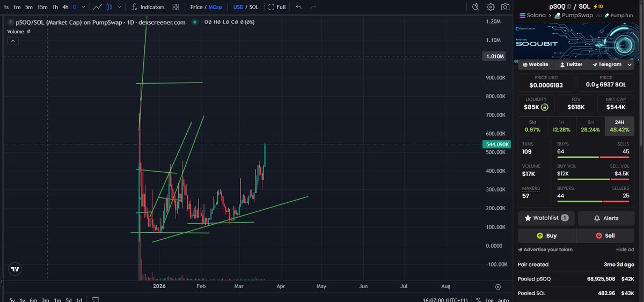Open the token Telegram link
This screenshot has width=644, height=302.
click(x=607, y=64)
